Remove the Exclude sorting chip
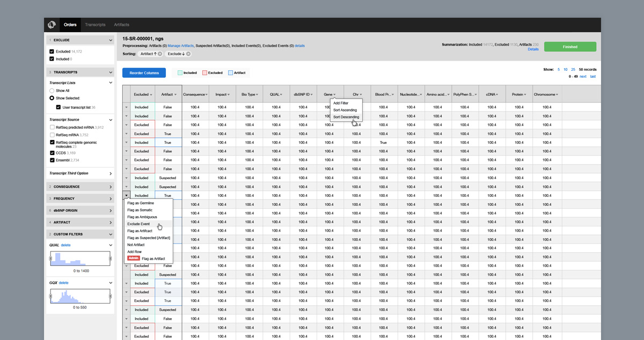644x340 pixels. [x=189, y=54]
